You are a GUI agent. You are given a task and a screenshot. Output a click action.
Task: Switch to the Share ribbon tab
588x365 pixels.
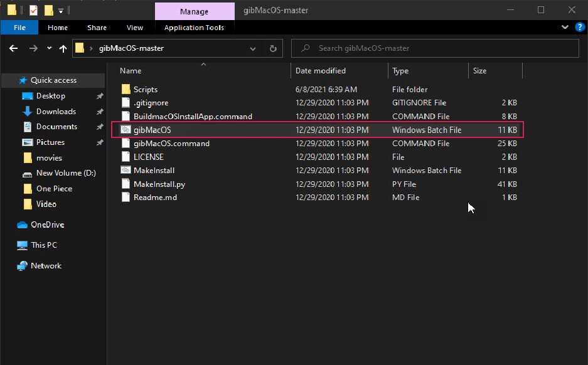coord(97,28)
